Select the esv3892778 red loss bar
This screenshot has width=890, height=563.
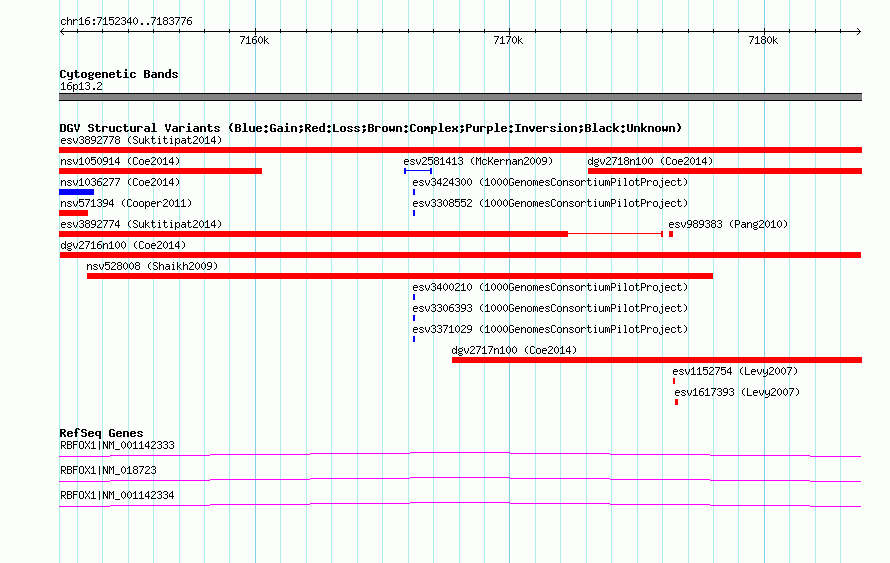click(x=460, y=150)
